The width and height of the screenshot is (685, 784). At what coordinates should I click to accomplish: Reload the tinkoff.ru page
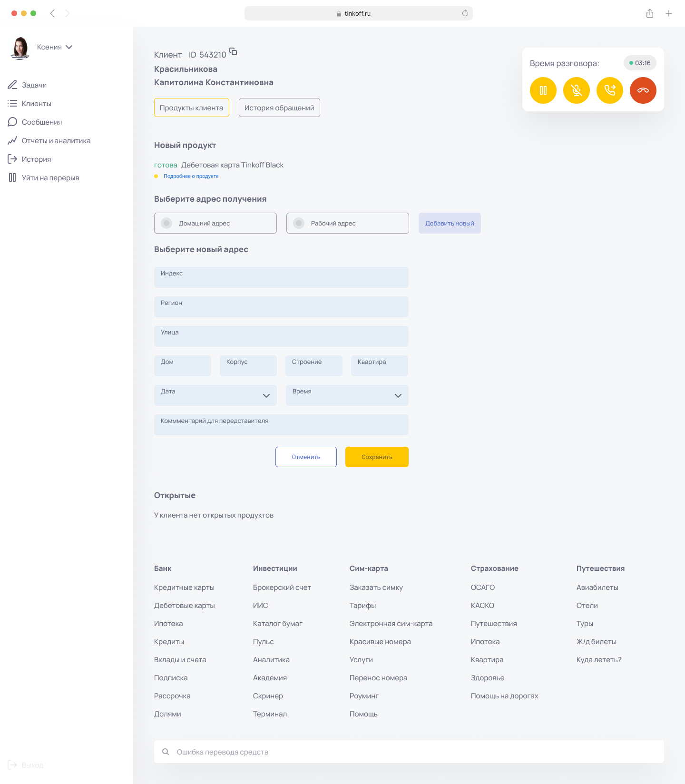(x=465, y=13)
